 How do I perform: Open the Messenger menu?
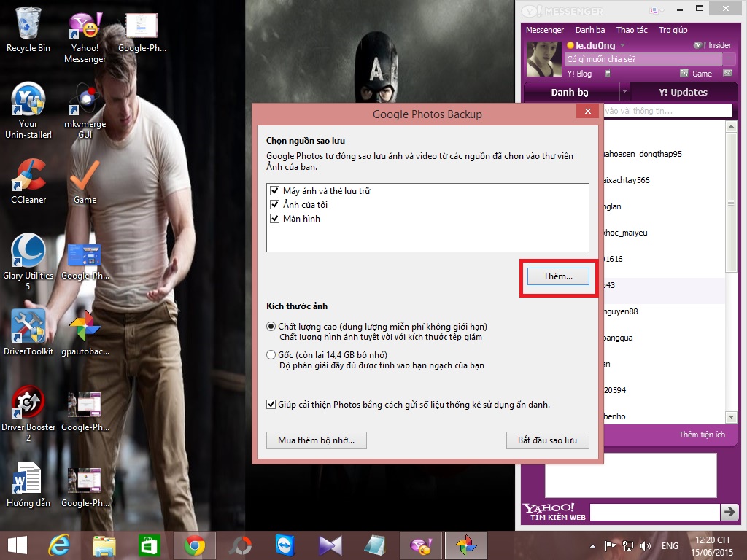tap(544, 30)
